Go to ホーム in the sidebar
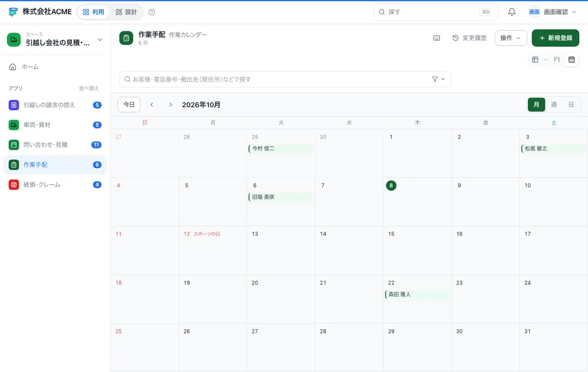This screenshot has width=588, height=372. tap(55, 67)
